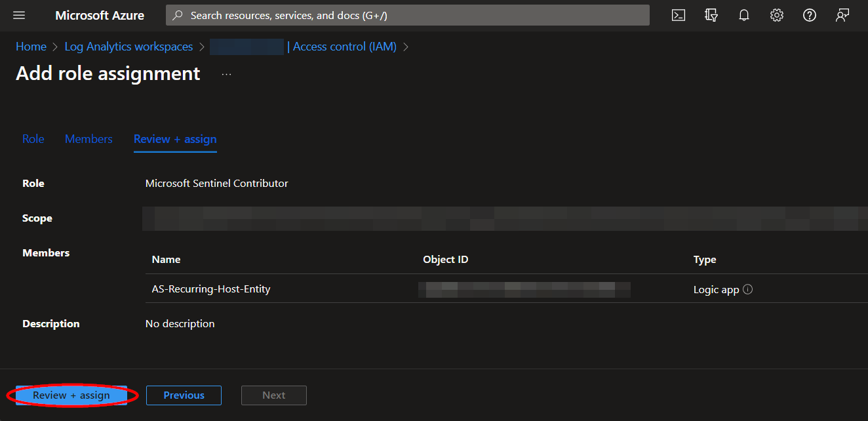The image size is (868, 421).
Task: Select the Review + assign tab
Action: click(x=175, y=139)
